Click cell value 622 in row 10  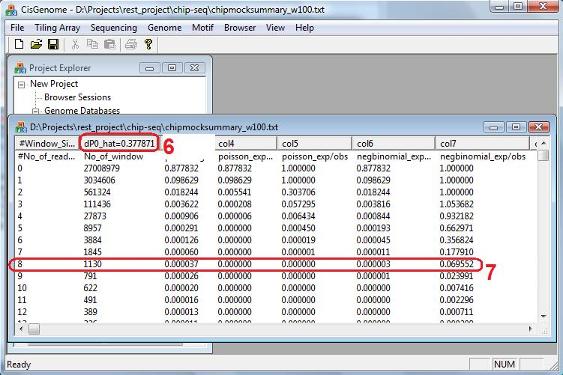tap(90, 288)
